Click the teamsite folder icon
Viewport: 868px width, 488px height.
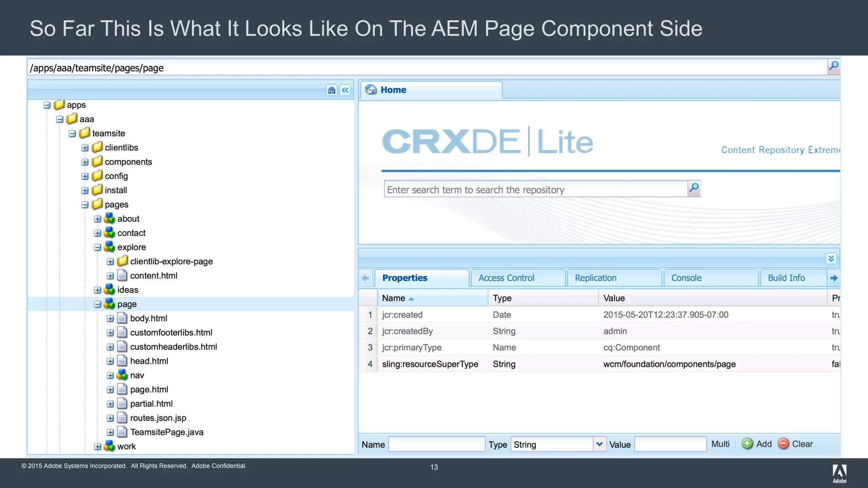(x=85, y=133)
